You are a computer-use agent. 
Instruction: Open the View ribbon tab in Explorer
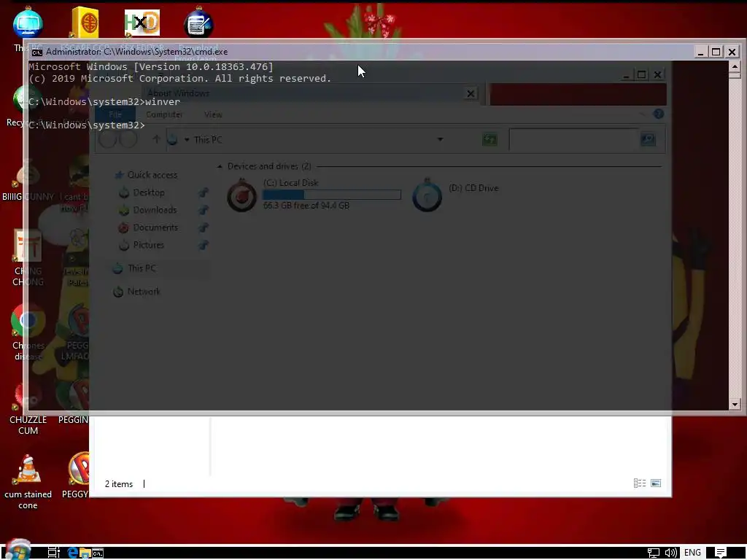tap(213, 114)
